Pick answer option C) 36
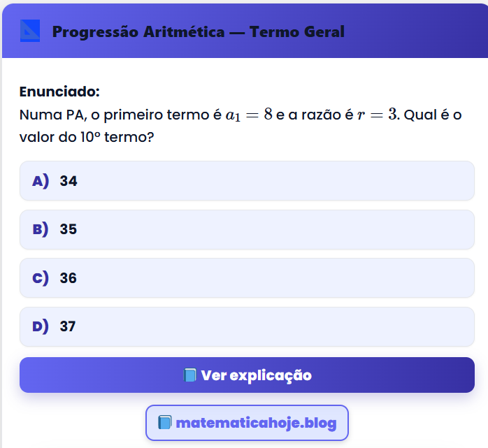Image resolution: width=488 pixels, height=448 pixels. [246, 278]
